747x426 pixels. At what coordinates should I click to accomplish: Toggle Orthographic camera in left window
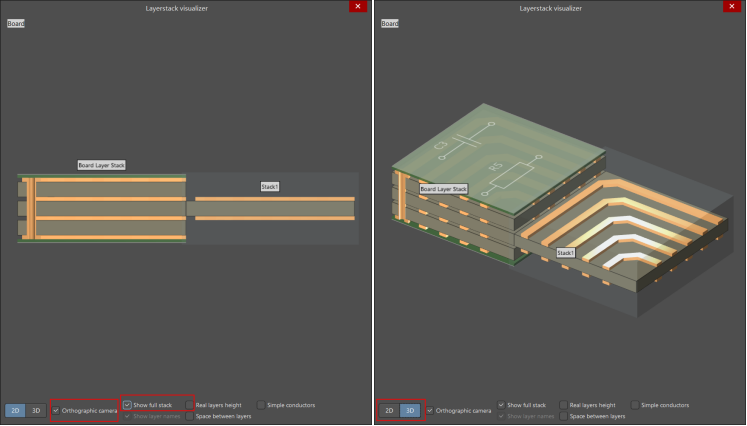pyautogui.click(x=56, y=410)
